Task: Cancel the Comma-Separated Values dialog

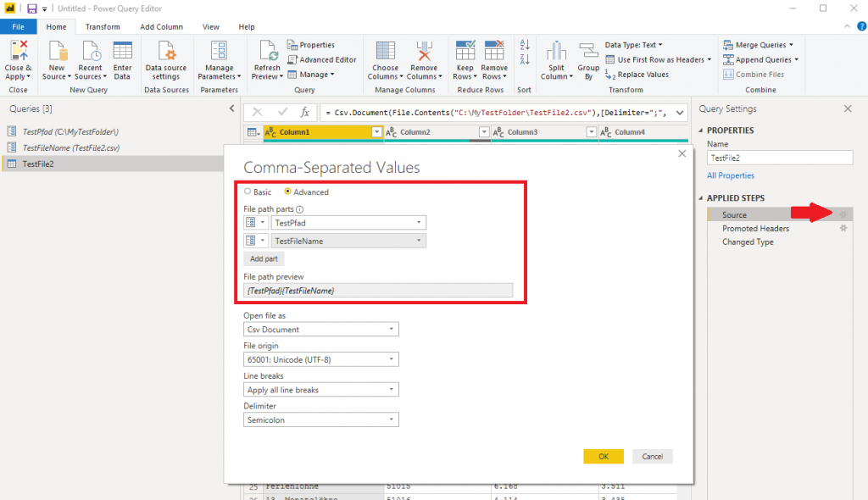Action: tap(652, 456)
